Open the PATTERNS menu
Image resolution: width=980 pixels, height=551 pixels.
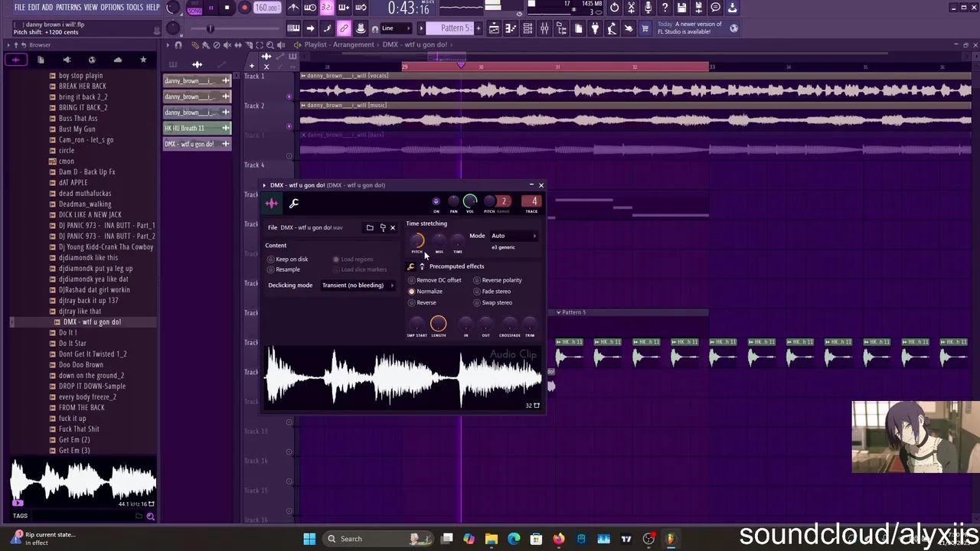coord(68,8)
